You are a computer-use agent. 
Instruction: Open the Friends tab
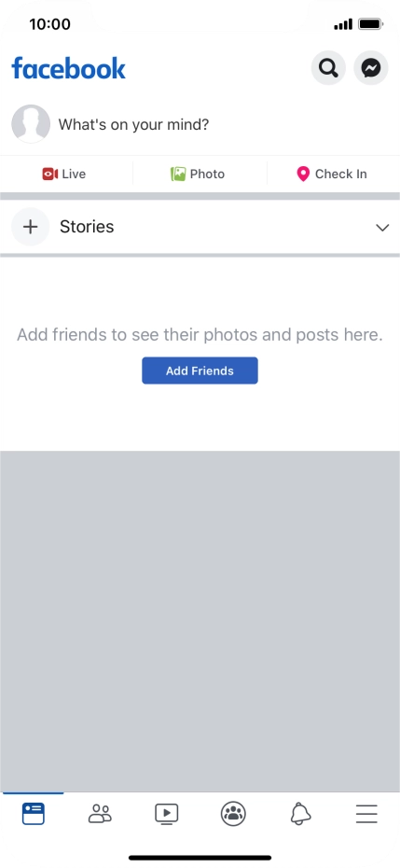[x=100, y=814]
